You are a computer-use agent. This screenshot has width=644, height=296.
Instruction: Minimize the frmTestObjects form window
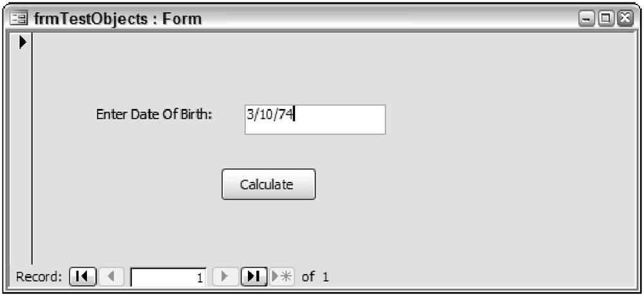[x=587, y=19]
